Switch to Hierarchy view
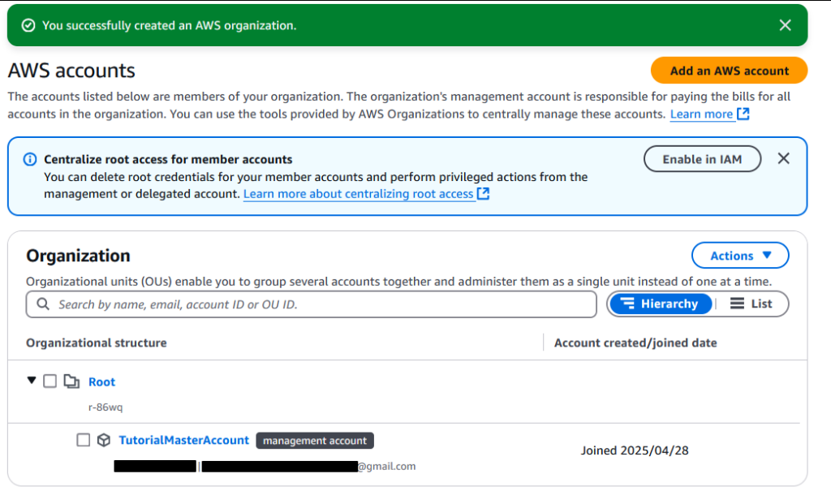 [x=661, y=304]
